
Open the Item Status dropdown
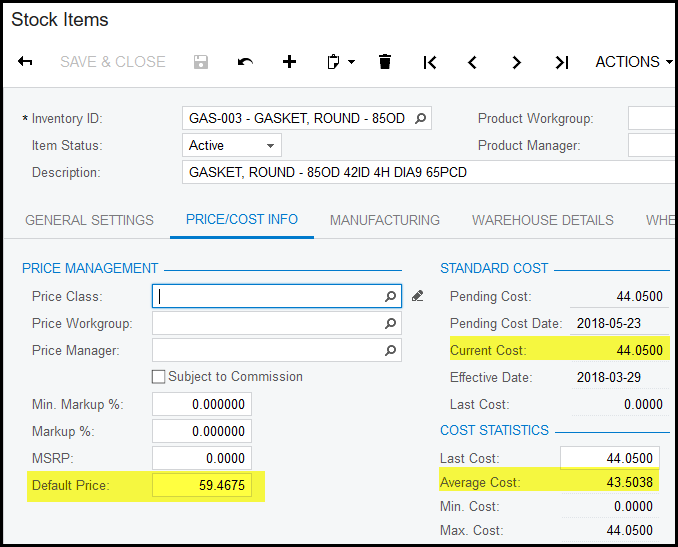[231, 145]
